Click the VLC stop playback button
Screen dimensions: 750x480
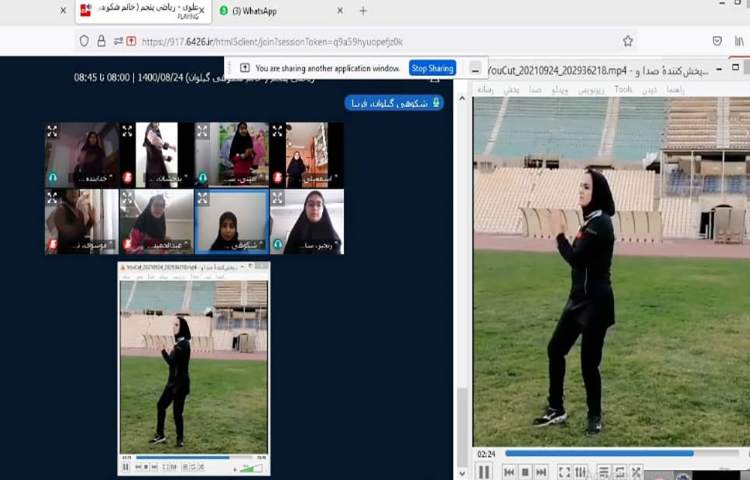click(525, 472)
